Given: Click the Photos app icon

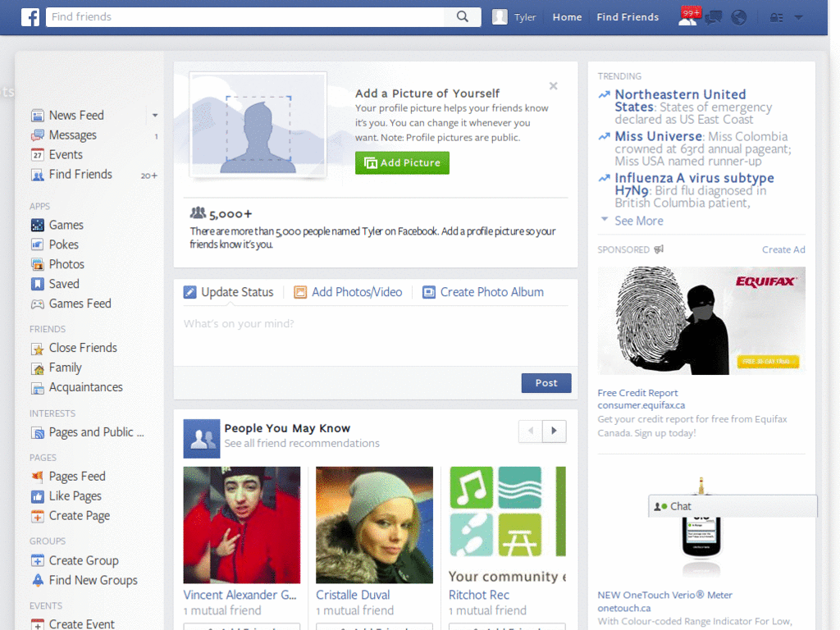Looking at the screenshot, I should pos(38,265).
